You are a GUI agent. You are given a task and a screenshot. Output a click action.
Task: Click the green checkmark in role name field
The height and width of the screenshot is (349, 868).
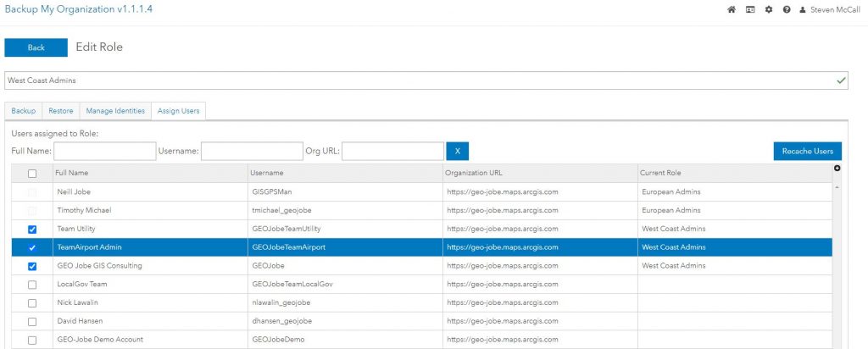(x=841, y=80)
